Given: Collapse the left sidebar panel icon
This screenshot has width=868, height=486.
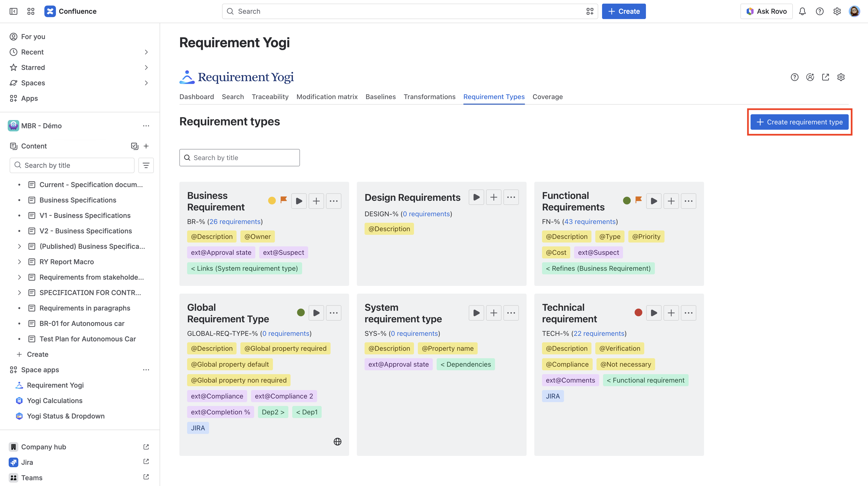Looking at the screenshot, I should (x=14, y=12).
